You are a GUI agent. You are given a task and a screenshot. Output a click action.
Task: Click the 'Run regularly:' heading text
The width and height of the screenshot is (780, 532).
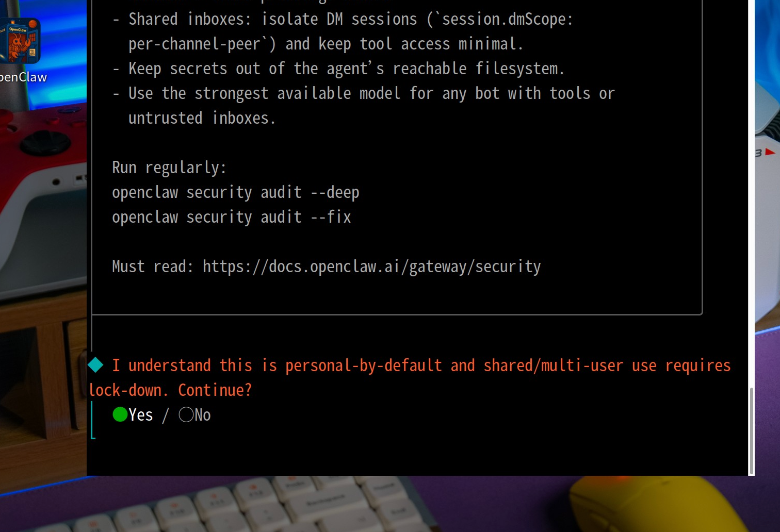point(169,168)
